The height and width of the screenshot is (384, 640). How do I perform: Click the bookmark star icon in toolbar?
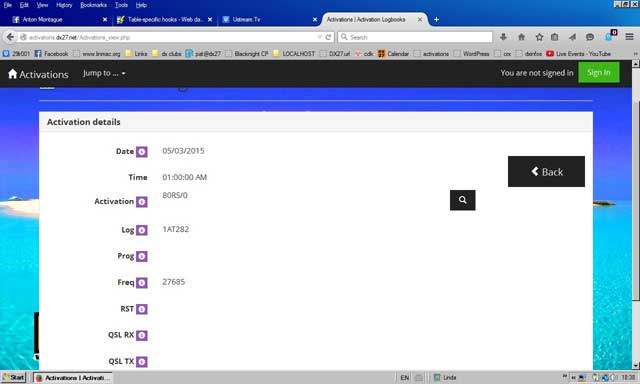pyautogui.click(x=539, y=37)
